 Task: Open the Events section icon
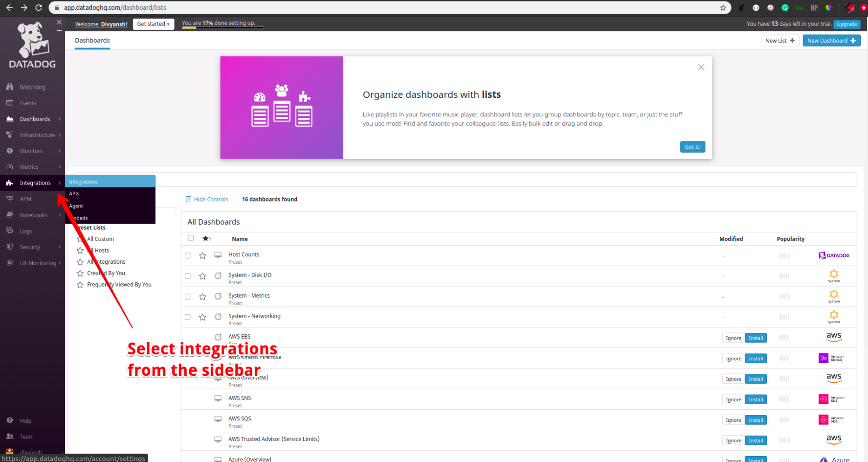10,103
